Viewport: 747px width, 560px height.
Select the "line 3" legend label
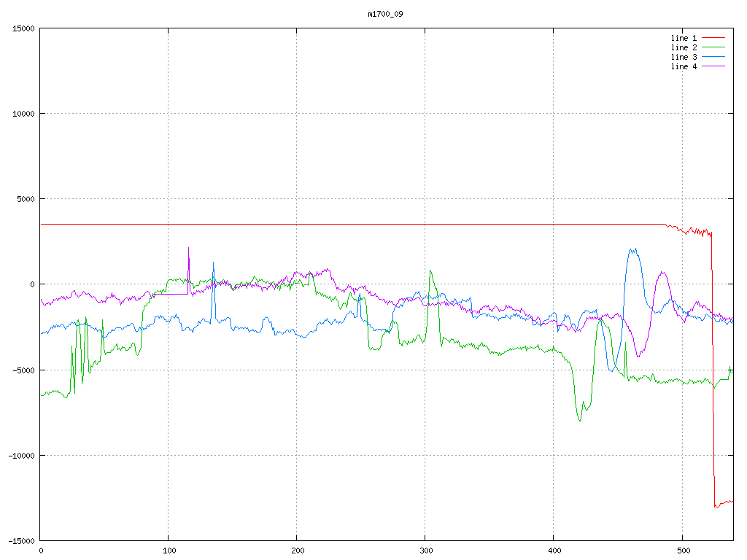(x=684, y=57)
